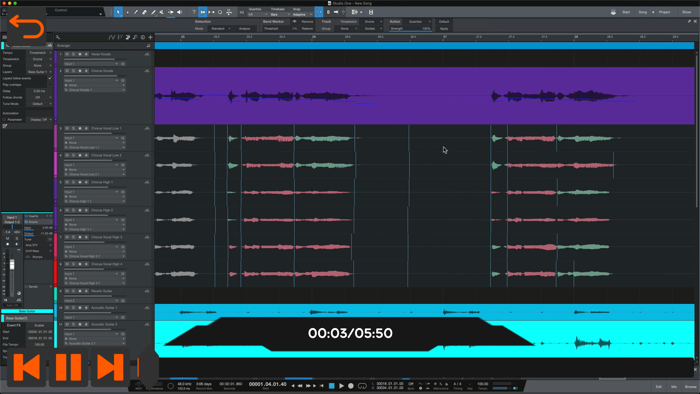Click the blue Arranger track bar
Image resolution: width=700 pixels, height=394 pixels.
click(424, 46)
